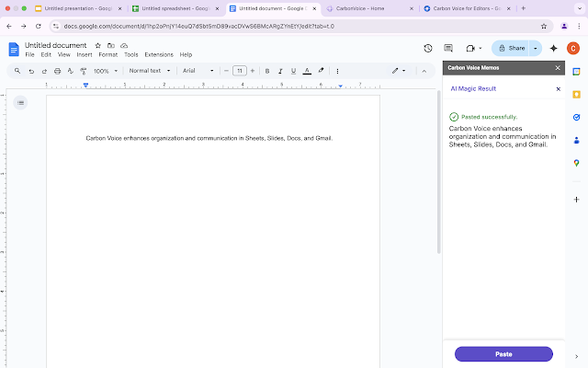This screenshot has width=588, height=368.
Task: Open Google Calendar side panel
Action: [x=576, y=72]
